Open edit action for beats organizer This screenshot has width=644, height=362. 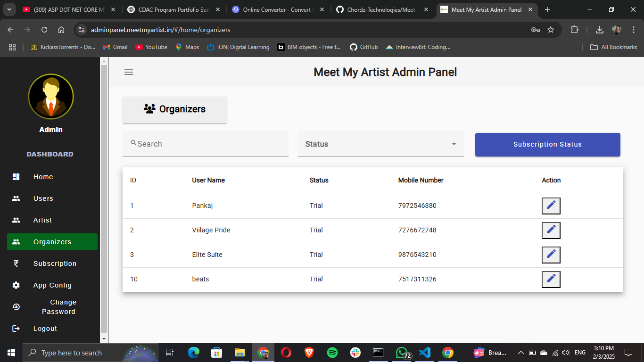point(551,280)
